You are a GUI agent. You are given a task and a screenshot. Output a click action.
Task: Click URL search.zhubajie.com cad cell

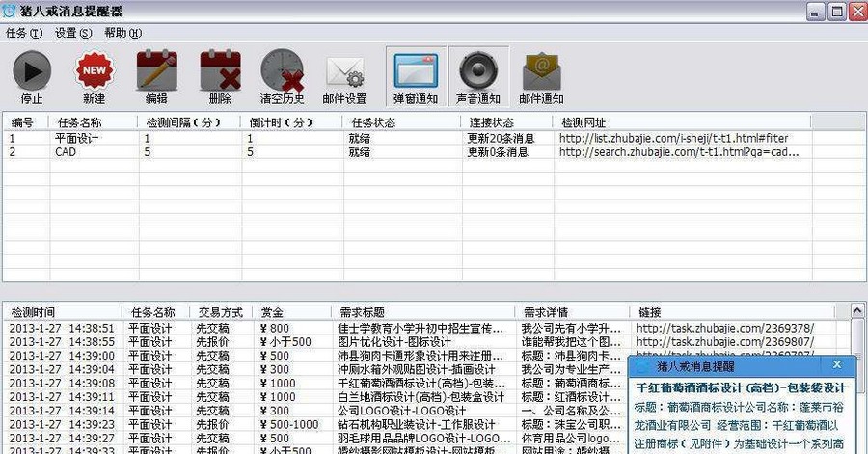[x=679, y=152]
